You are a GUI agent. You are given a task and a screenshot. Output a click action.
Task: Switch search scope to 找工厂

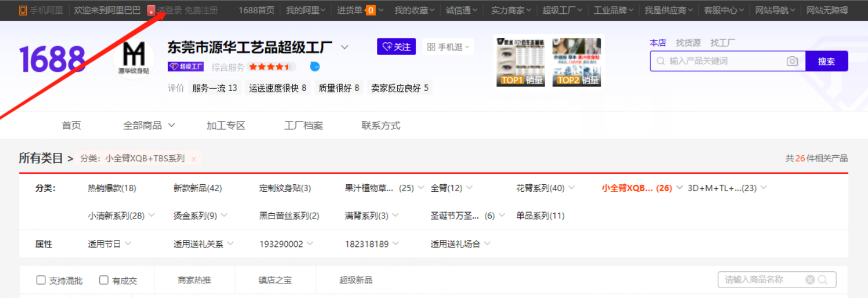coord(723,43)
